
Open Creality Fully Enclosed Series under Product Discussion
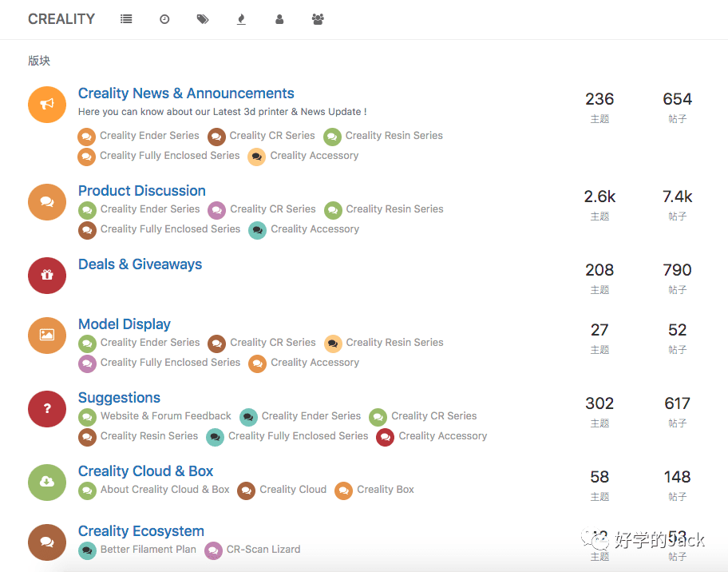click(170, 229)
